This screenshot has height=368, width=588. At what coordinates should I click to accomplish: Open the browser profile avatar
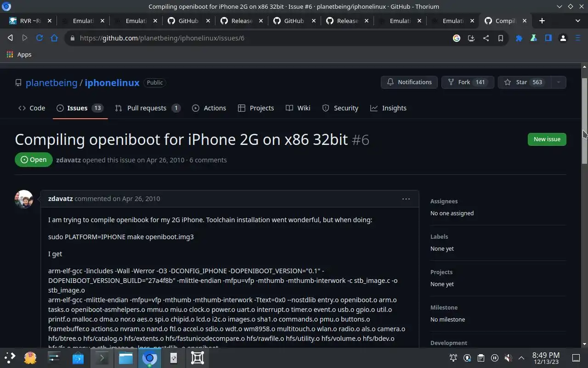tap(563, 38)
